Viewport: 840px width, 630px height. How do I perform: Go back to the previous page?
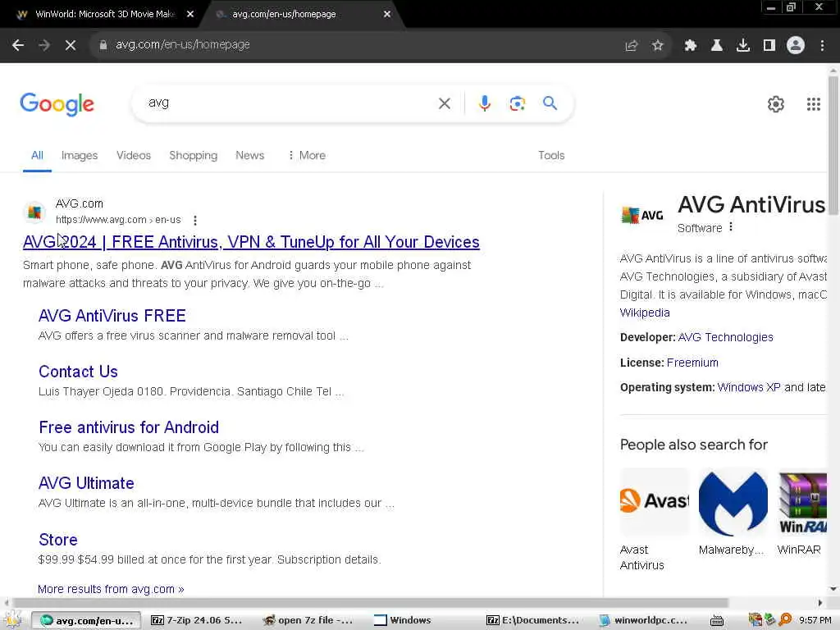pos(18,45)
